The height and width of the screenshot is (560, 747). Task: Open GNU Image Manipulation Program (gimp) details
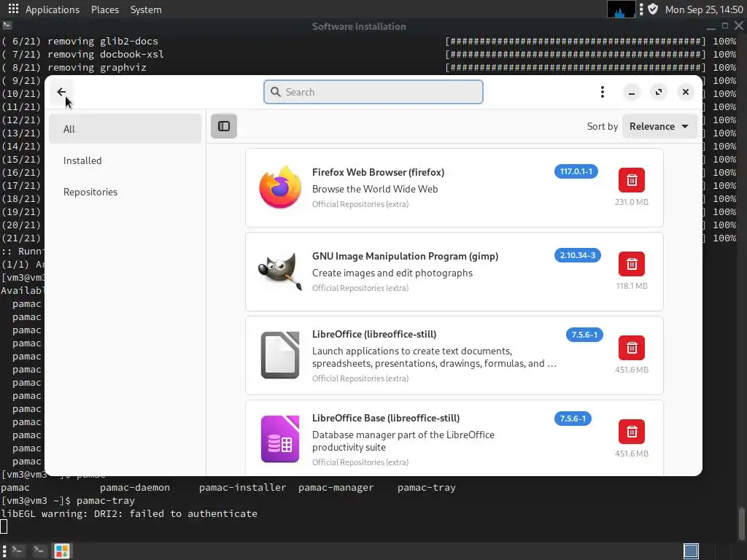click(405, 256)
